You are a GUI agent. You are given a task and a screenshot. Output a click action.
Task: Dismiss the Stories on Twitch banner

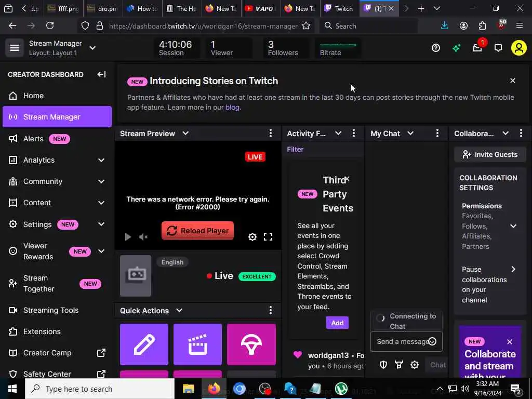click(x=513, y=81)
